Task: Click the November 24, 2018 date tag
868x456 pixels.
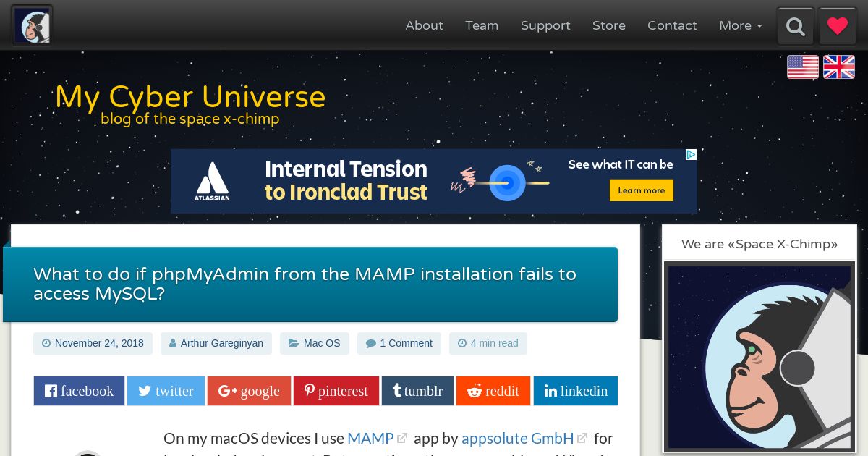Action: click(93, 343)
